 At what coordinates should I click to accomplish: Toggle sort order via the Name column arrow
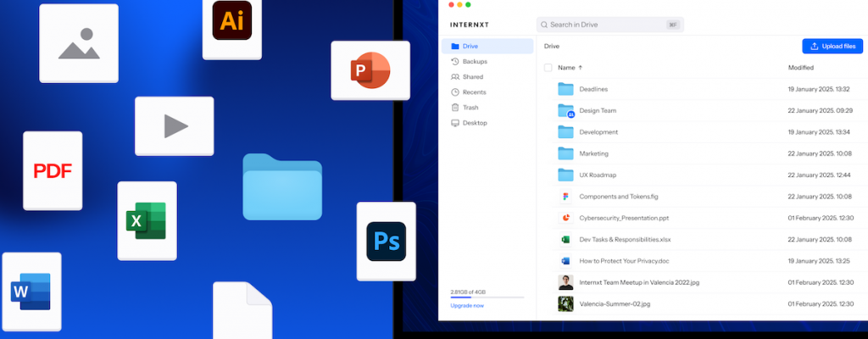tap(581, 68)
